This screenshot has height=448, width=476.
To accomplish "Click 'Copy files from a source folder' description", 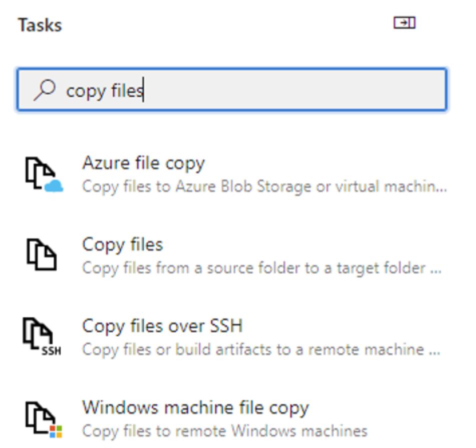I will [x=262, y=268].
